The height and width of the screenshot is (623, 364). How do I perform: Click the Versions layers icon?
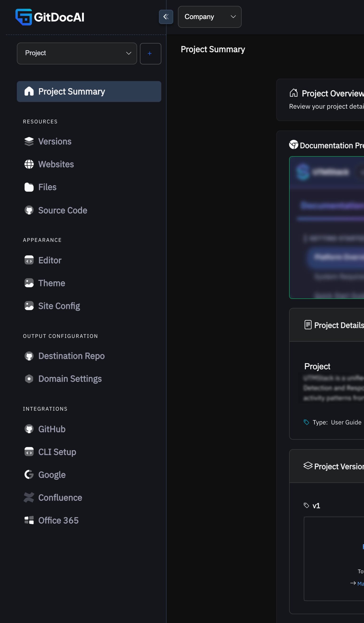[x=29, y=141]
